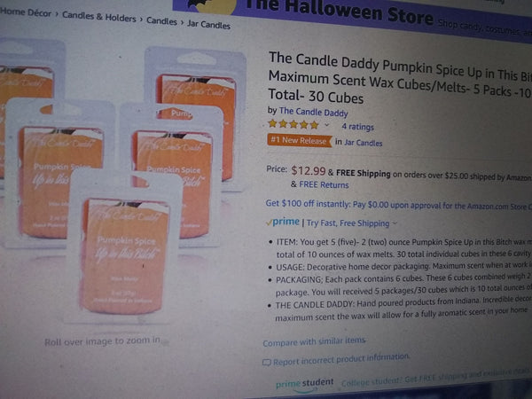532x399 pixels.
Task: Select the Candles breadcrumb link
Action: [161, 21]
